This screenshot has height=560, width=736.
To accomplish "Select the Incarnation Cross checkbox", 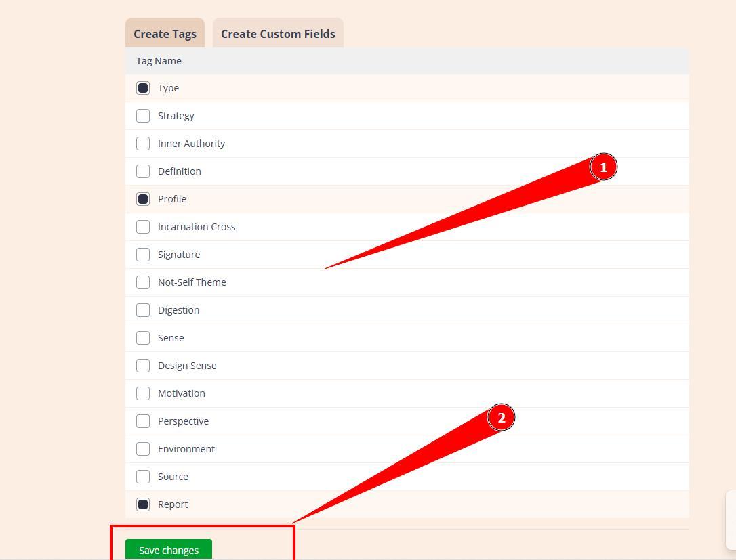I will click(x=143, y=227).
